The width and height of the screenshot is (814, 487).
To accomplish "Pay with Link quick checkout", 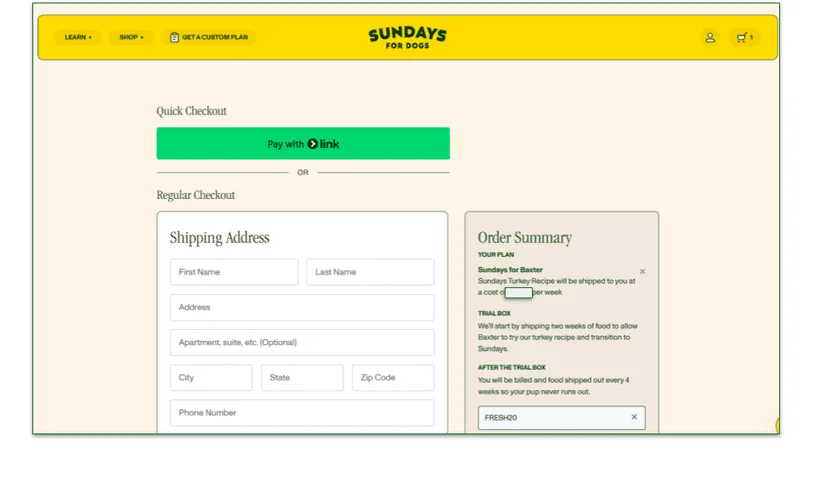I will pos(303,143).
